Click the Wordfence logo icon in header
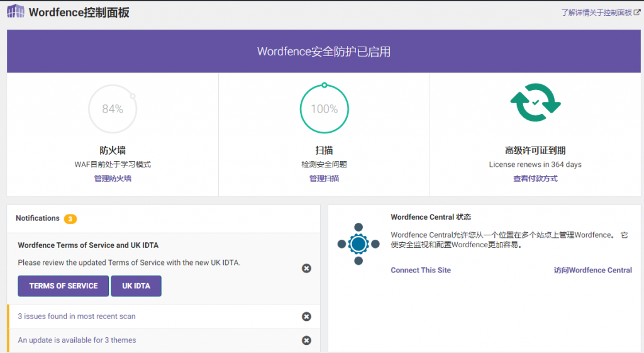 pos(16,12)
